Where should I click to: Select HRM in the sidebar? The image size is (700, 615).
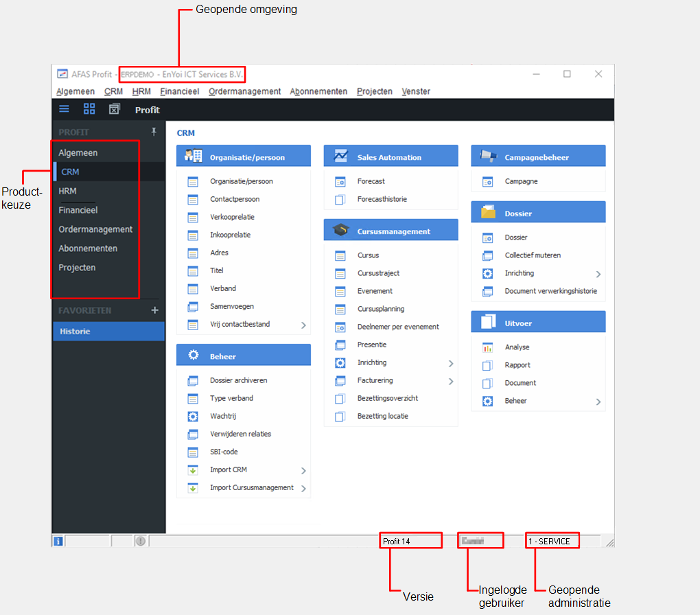109,191
